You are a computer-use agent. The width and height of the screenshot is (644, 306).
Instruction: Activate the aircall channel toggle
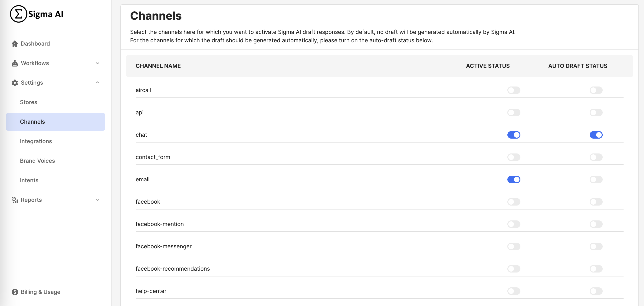pos(514,90)
